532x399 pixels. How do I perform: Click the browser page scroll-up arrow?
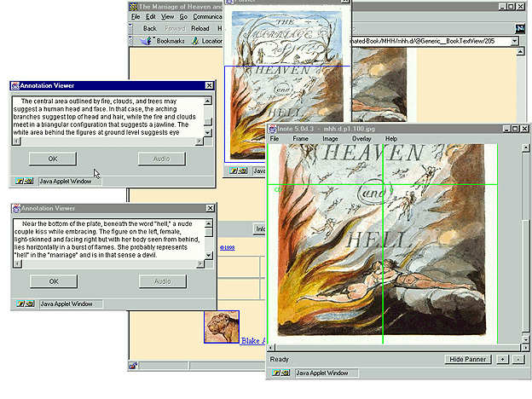pyautogui.click(x=520, y=51)
